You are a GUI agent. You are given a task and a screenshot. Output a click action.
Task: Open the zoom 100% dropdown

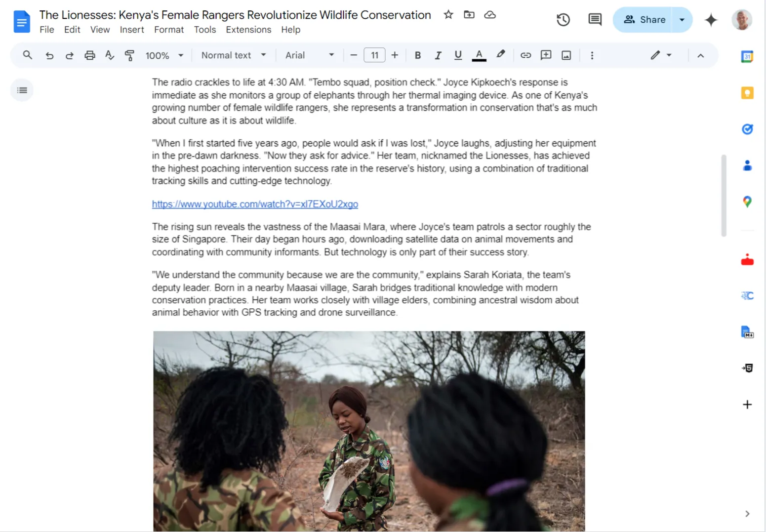pos(164,55)
